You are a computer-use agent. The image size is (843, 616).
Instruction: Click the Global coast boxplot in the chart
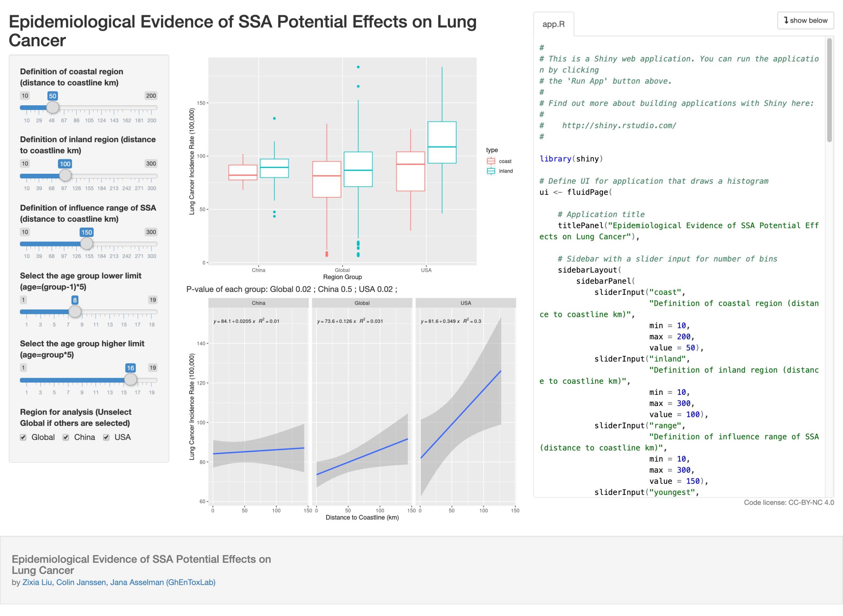click(327, 179)
